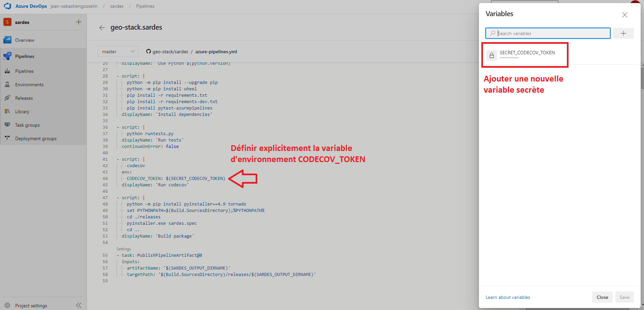Select the Environments menu item
Viewport: 644px width, 310px height.
pyautogui.click(x=43, y=85)
